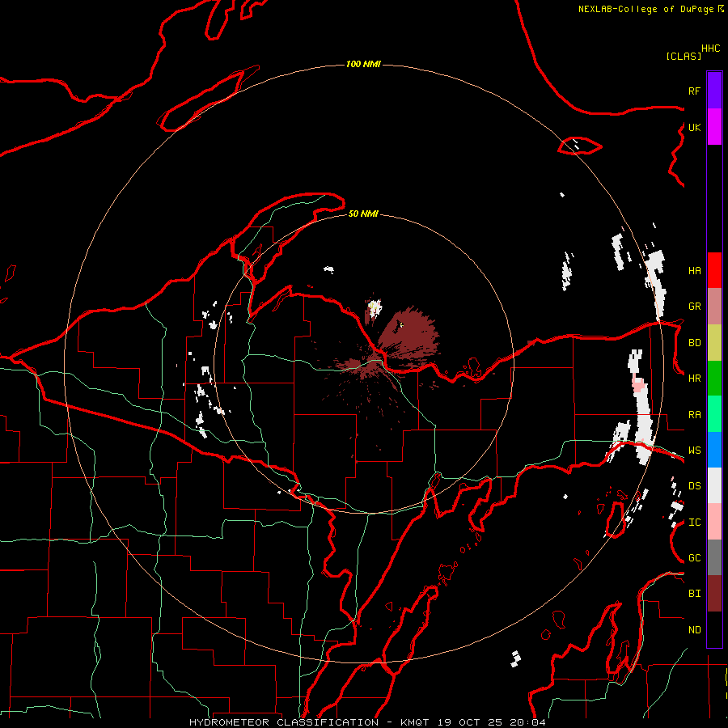This screenshot has height=728, width=728.
Task: Pick the HR green legend swatch
Action: click(x=714, y=379)
